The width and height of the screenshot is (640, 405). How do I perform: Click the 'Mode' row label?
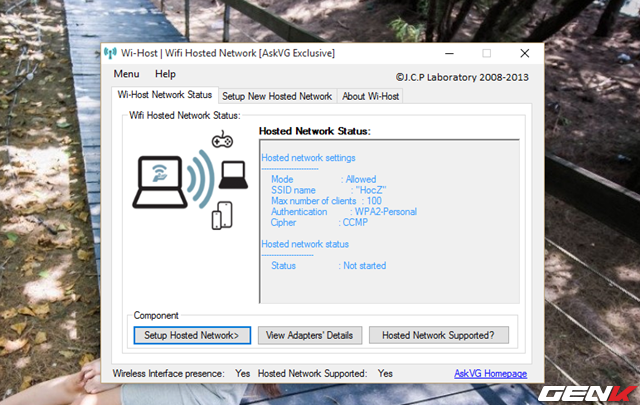coord(282,179)
